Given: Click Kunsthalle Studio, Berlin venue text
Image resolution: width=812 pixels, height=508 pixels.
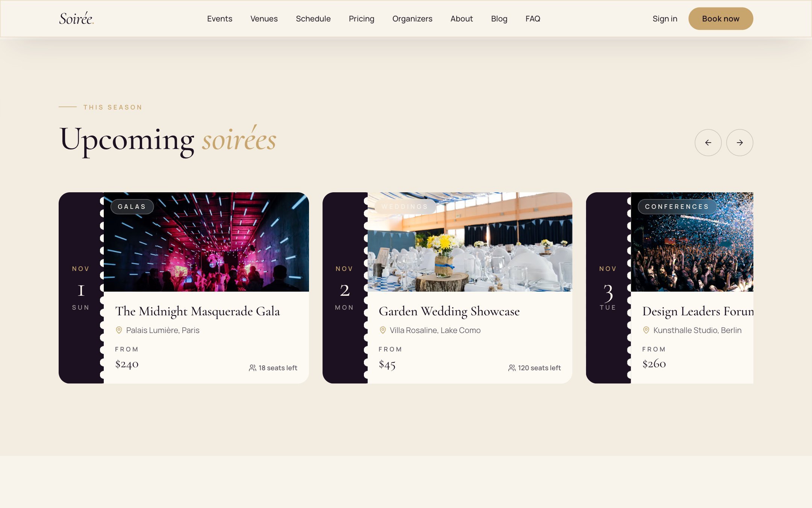Looking at the screenshot, I should point(697,330).
